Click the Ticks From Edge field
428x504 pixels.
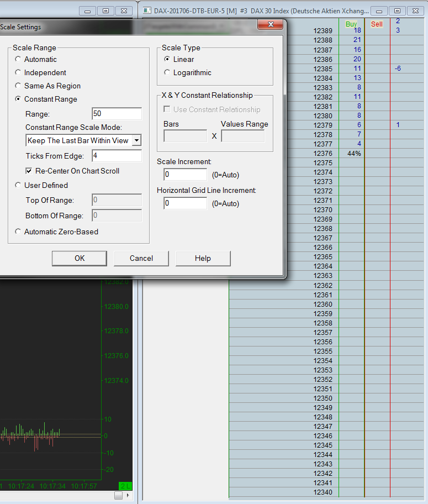117,156
